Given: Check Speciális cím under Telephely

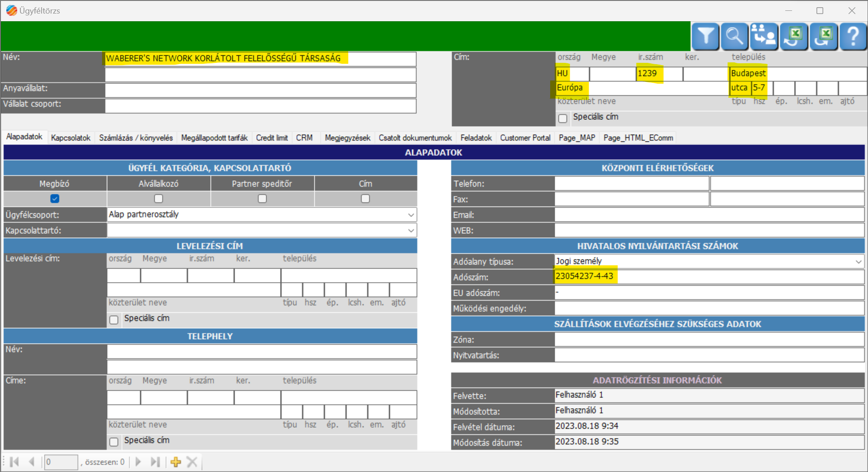Looking at the screenshot, I should coord(114,442).
